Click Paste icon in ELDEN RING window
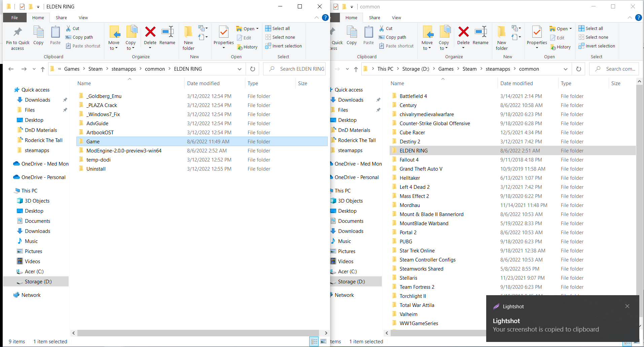The height and width of the screenshot is (347, 644). point(55,35)
